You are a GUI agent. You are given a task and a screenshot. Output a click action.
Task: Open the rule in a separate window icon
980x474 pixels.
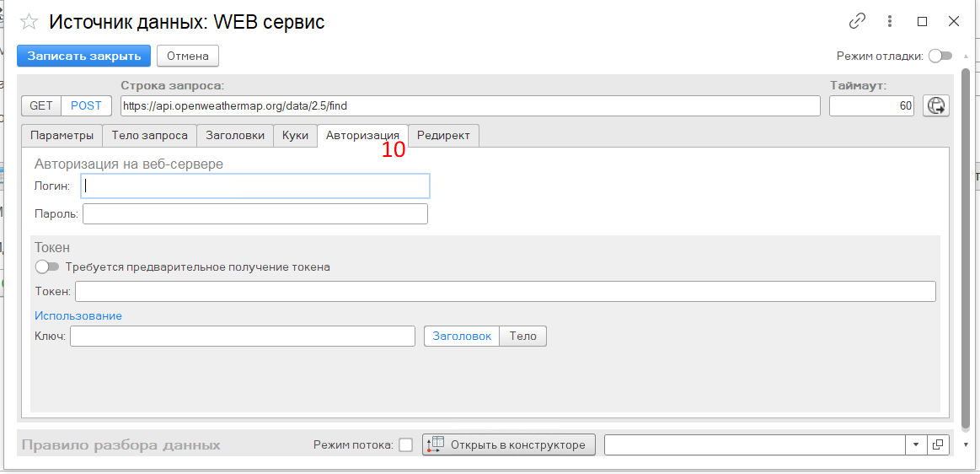(938, 444)
